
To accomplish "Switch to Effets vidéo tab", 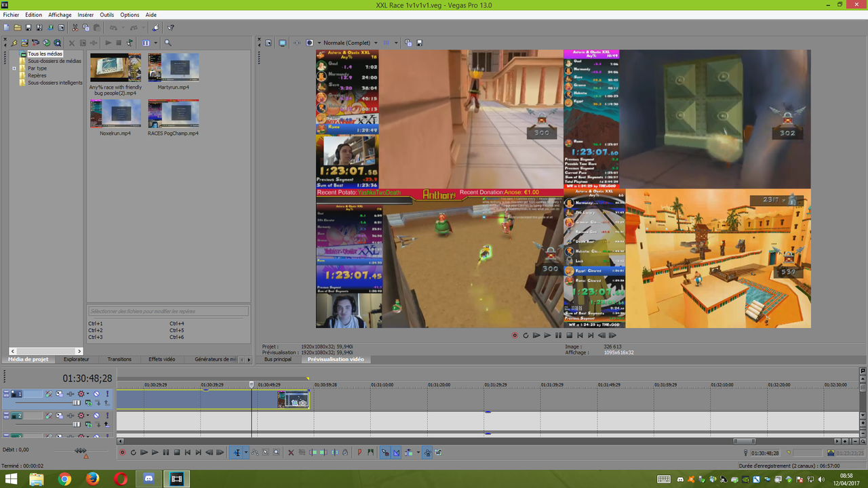I will tap(161, 359).
